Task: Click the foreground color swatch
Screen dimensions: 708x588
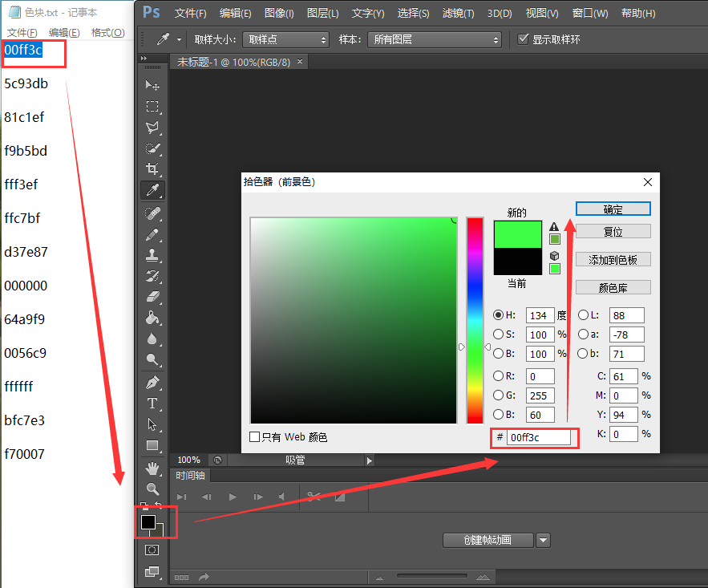Action: 148,522
